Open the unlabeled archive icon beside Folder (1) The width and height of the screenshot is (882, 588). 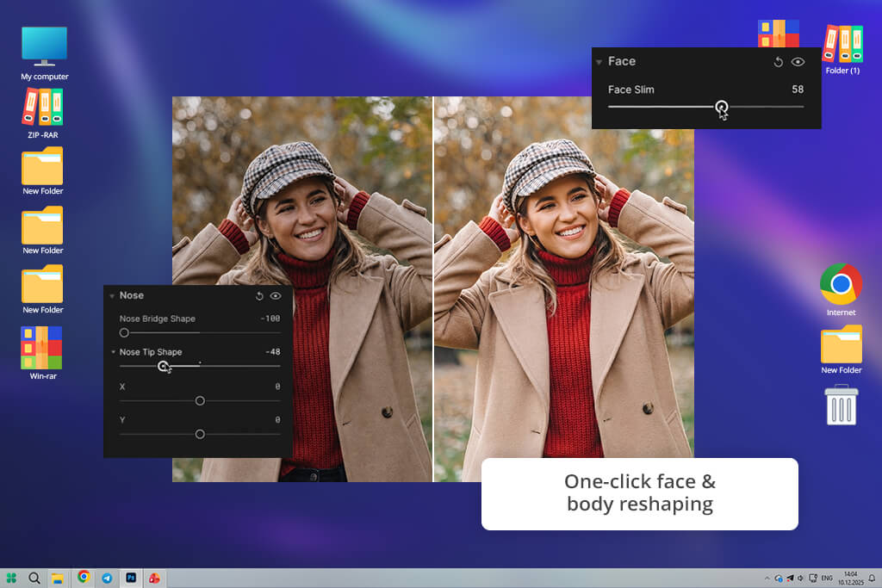(x=778, y=34)
